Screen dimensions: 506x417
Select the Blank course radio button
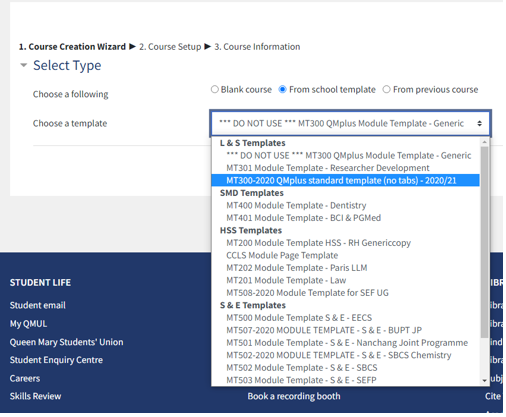coord(215,89)
